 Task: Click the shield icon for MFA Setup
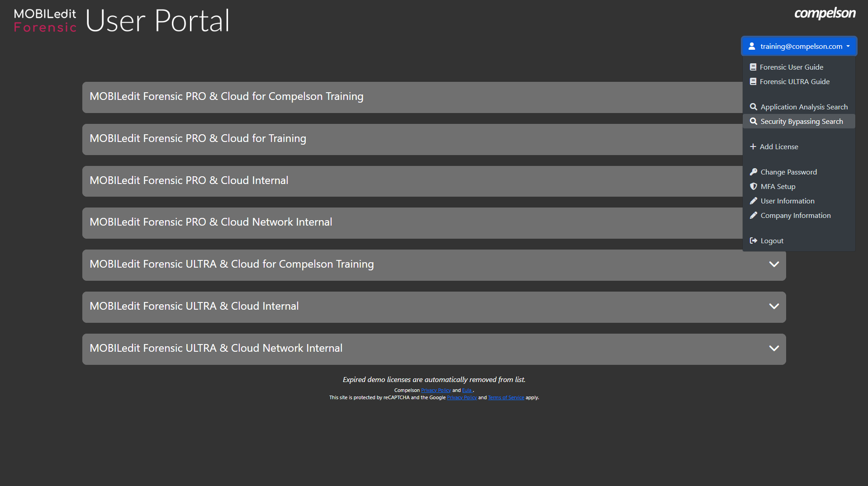[x=754, y=186]
